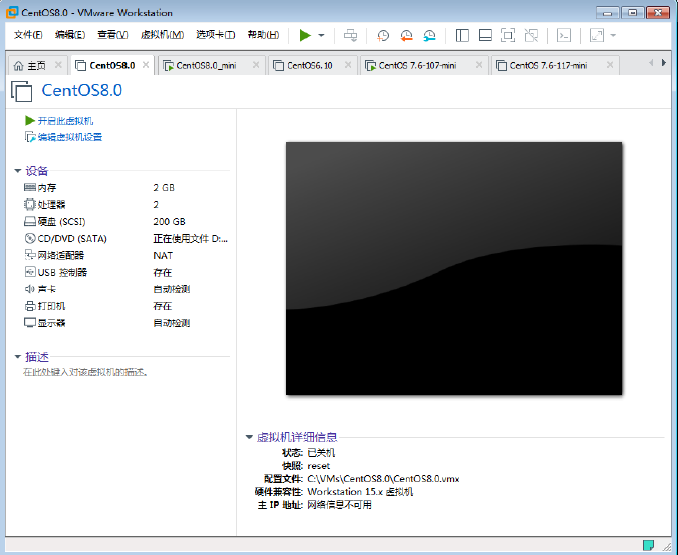Click the stretch guest display icon

pyautogui.click(x=597, y=35)
